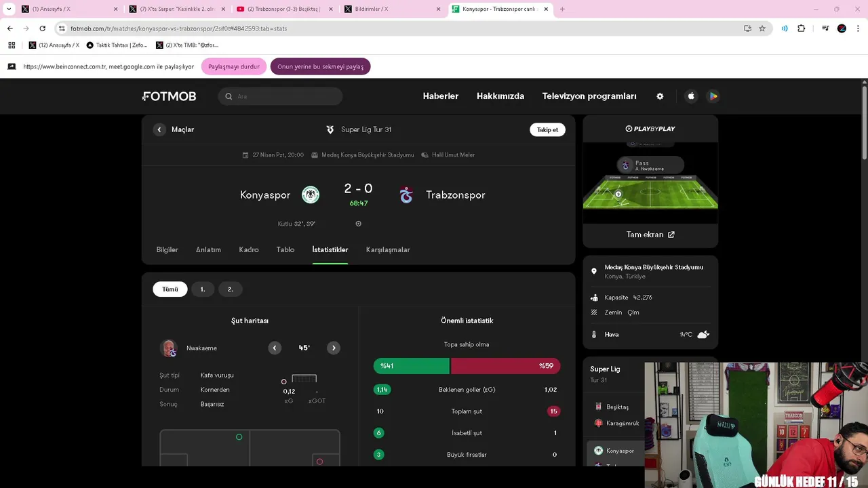
Task: Click Onun yerine bu sekmeyi paylaş
Action: coord(320,66)
